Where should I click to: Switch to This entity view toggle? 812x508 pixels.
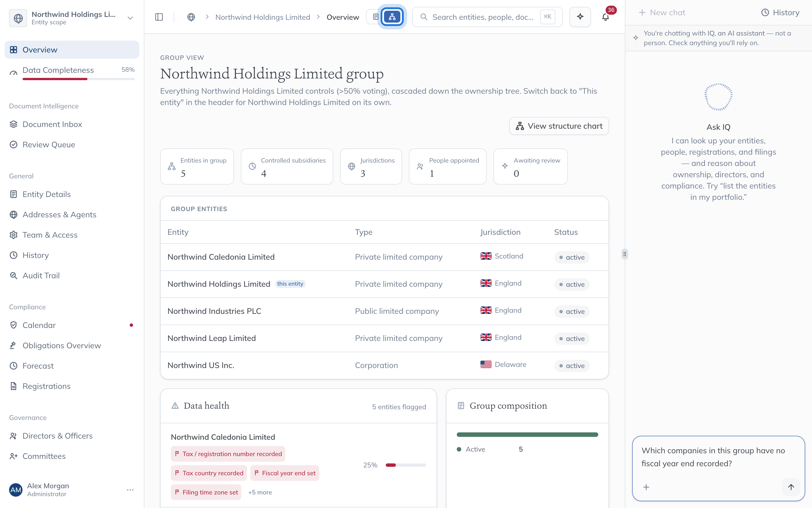tap(376, 17)
